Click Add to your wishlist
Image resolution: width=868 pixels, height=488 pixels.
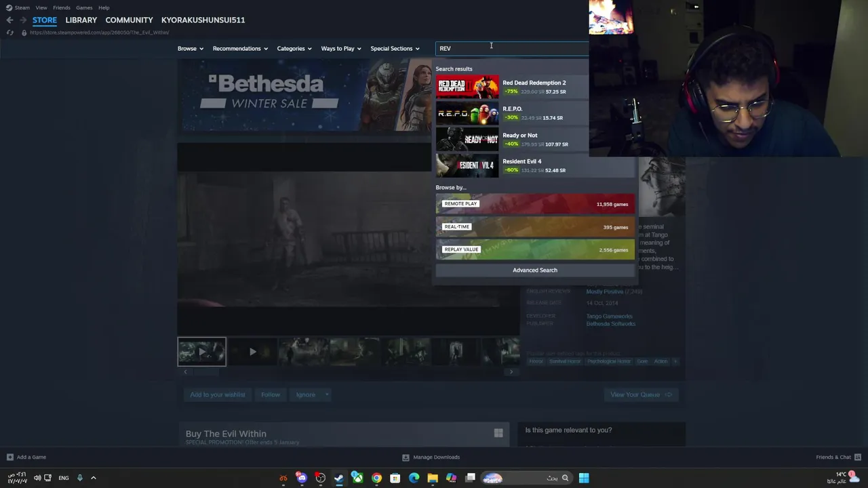[x=217, y=394]
